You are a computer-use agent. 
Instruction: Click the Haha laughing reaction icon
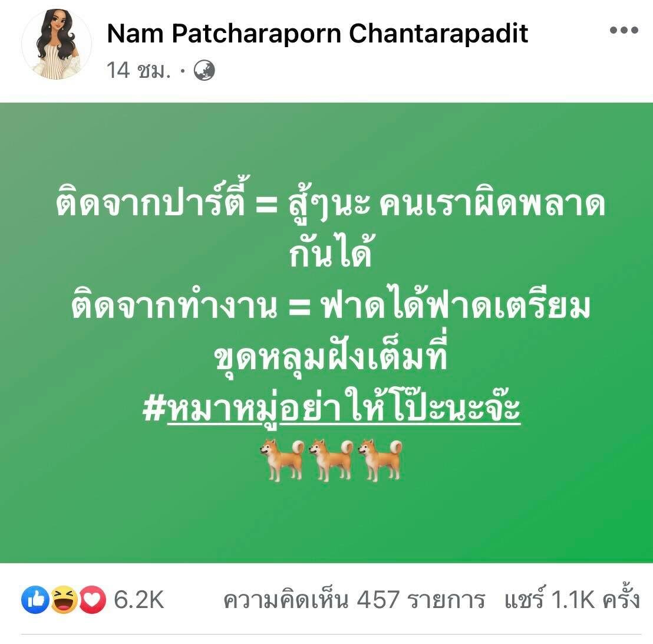click(x=64, y=599)
